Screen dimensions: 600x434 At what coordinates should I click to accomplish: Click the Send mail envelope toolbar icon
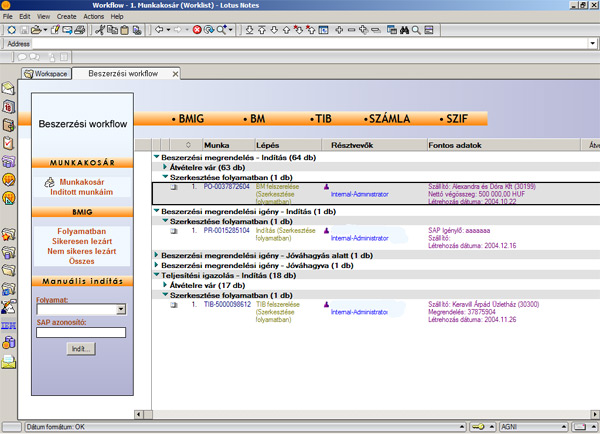pyautogui.click(x=67, y=30)
